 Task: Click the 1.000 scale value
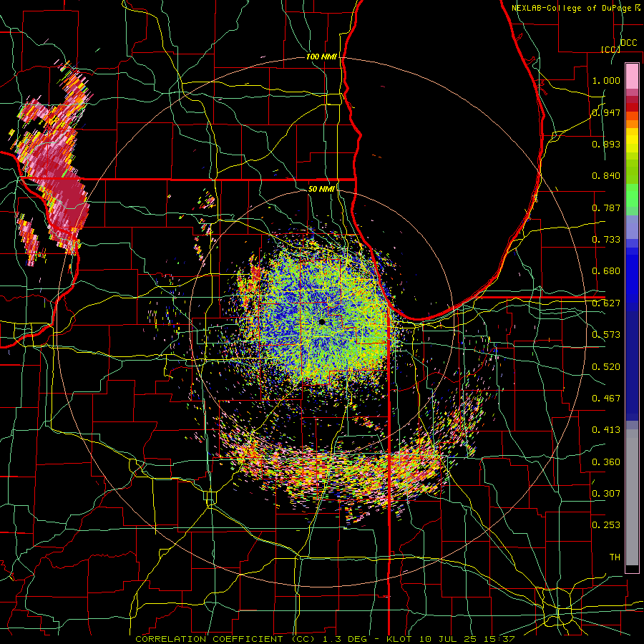[606, 80]
